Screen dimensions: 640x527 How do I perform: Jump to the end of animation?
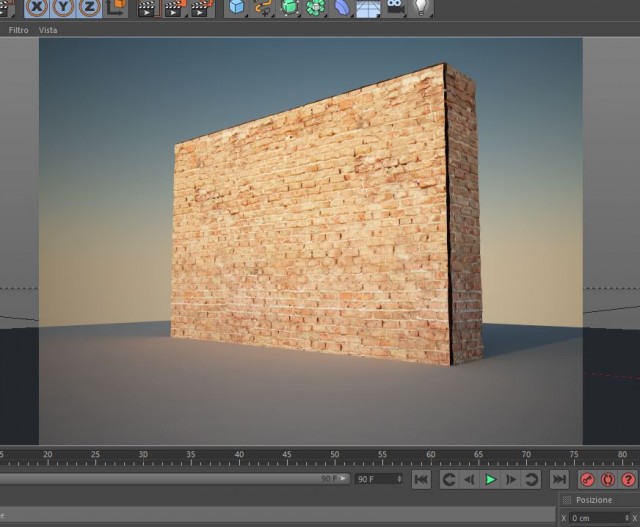tap(559, 479)
